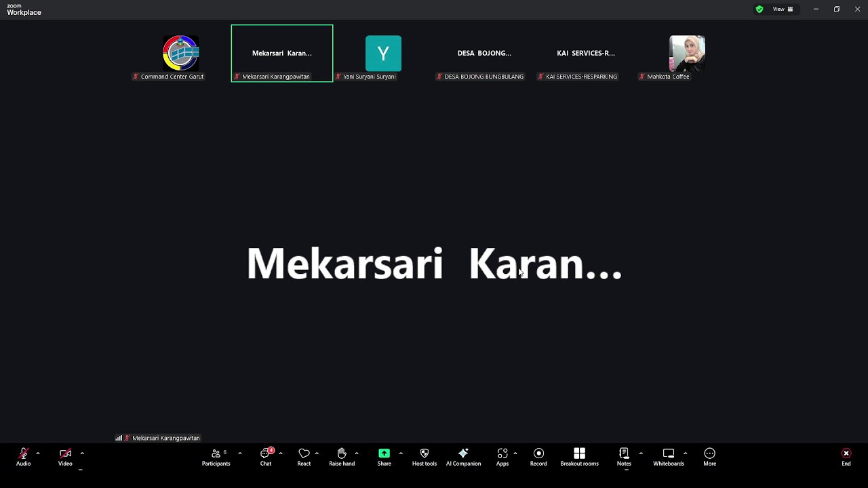Image resolution: width=868 pixels, height=488 pixels.
Task: Click the green encryption shield icon
Action: [x=759, y=9]
